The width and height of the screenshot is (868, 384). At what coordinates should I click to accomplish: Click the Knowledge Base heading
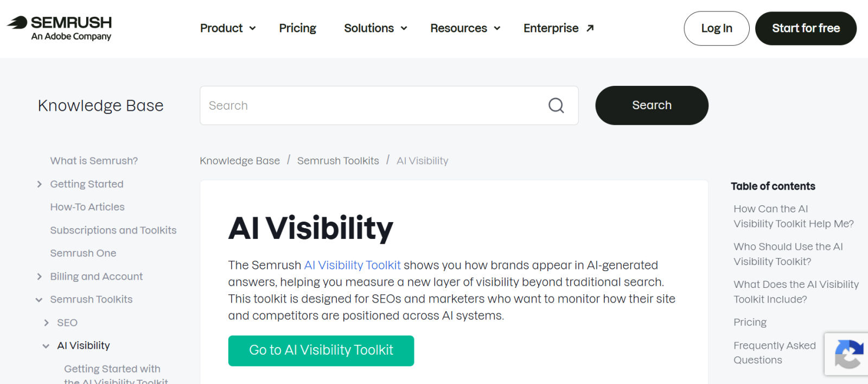100,105
